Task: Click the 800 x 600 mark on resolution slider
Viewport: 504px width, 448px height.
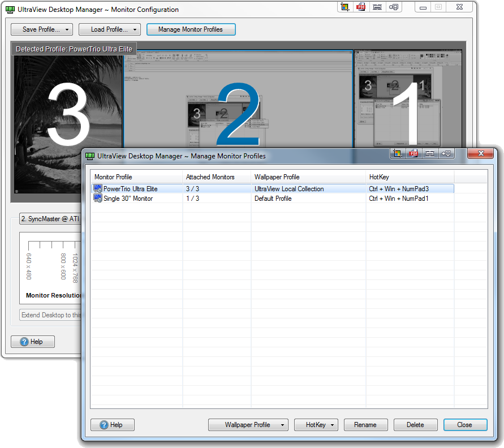Action: pos(63,266)
